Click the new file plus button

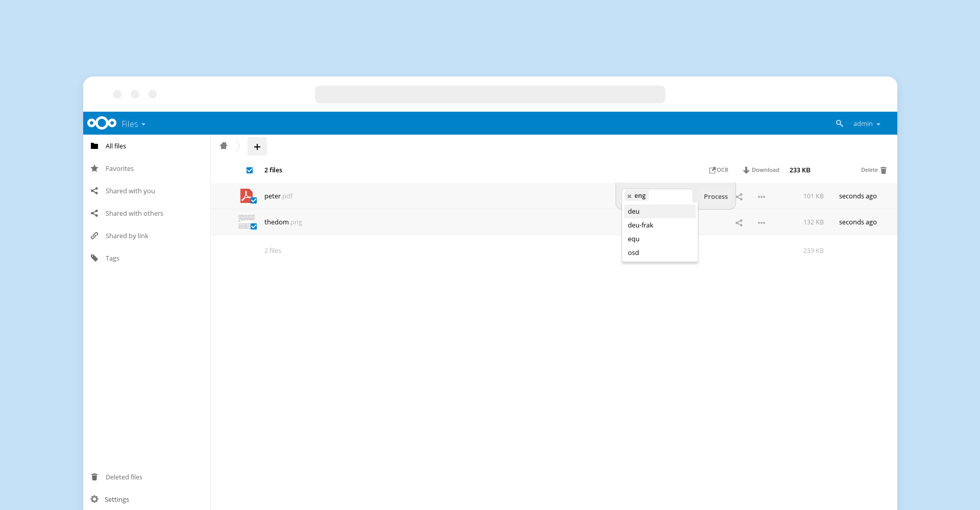point(257,147)
